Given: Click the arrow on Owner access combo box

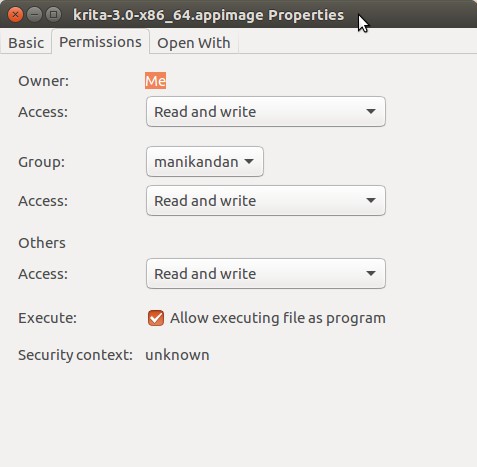Looking at the screenshot, I should 371,111.
